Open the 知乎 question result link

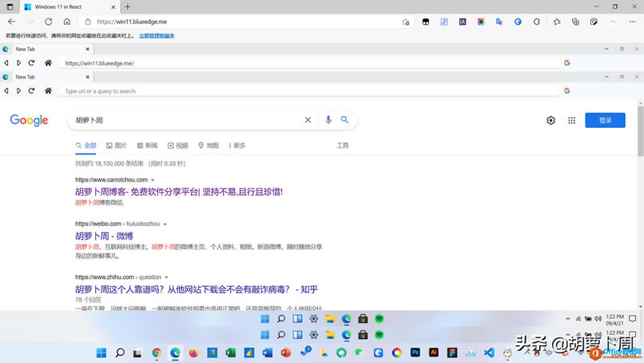(197, 289)
